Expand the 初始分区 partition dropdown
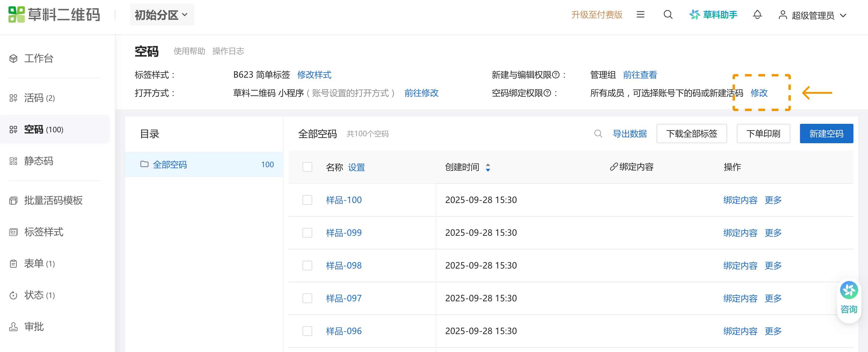Image resolution: width=868 pixels, height=352 pixels. point(162,15)
